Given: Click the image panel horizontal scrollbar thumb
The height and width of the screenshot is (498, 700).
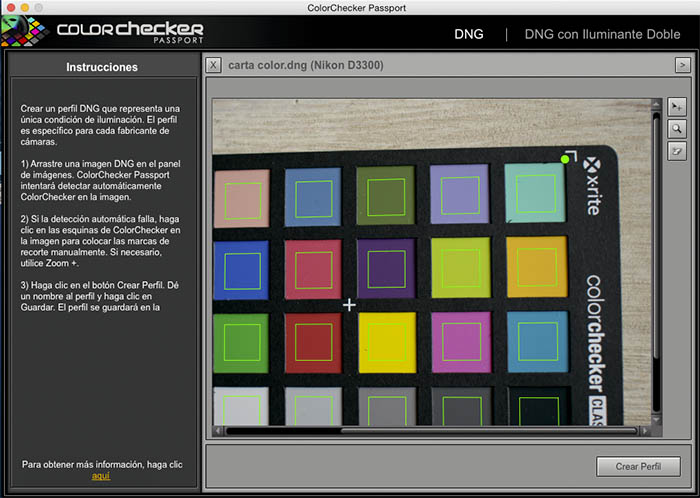Looking at the screenshot, I should pyautogui.click(x=489, y=431).
